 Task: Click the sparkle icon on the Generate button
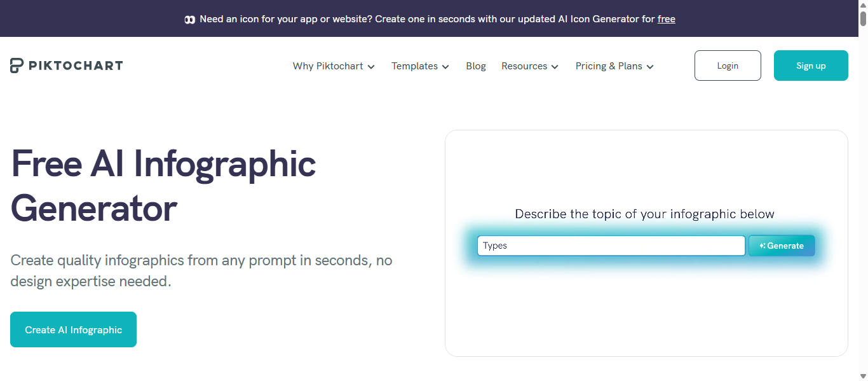click(763, 246)
